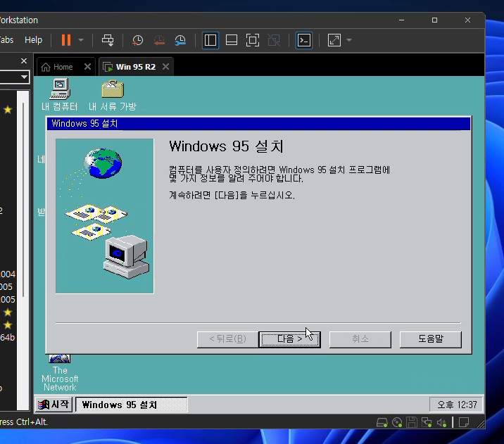Toggle the thumbnail bar view icon
This screenshot has width=504, height=444.
(232, 40)
